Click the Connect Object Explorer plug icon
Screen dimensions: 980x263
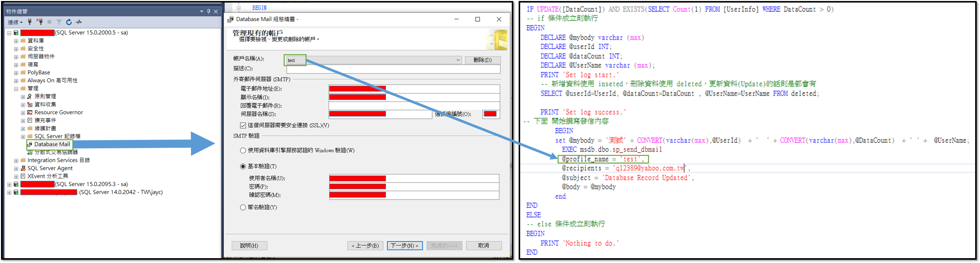pyautogui.click(x=30, y=22)
